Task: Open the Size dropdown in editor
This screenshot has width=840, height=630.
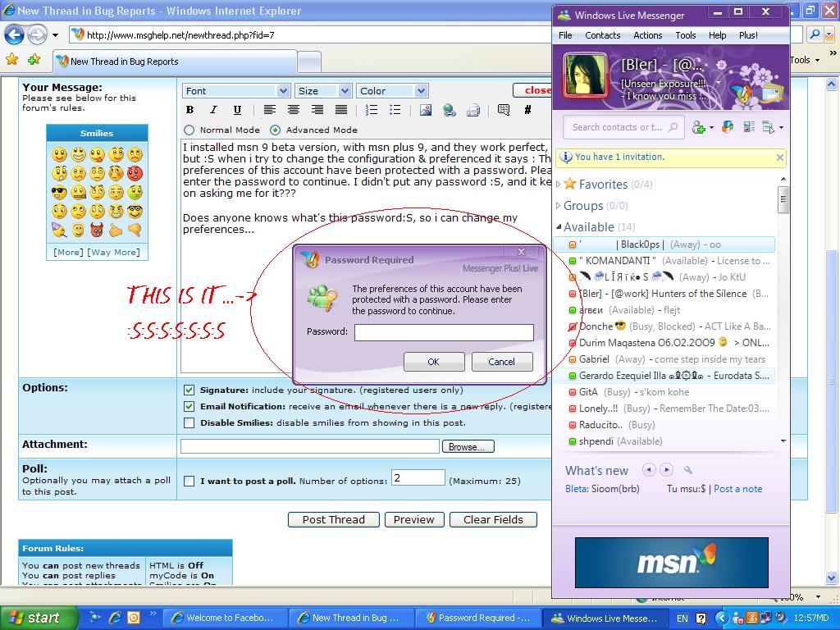Action: (323, 91)
